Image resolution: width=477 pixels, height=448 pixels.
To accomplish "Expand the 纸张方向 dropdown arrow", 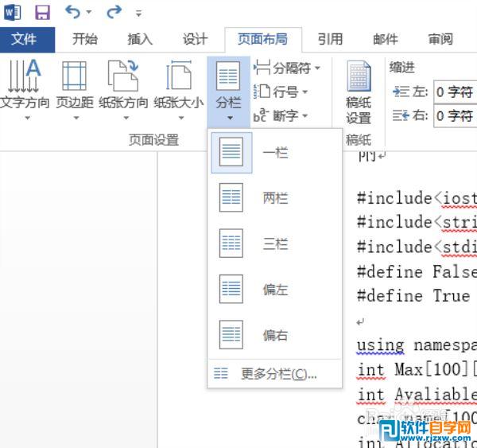I will (x=126, y=118).
